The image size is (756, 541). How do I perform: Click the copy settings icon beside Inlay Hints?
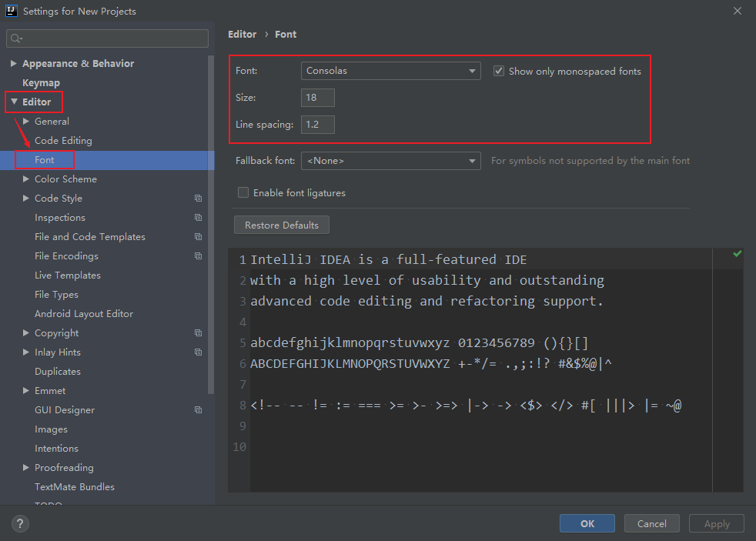[x=199, y=352]
